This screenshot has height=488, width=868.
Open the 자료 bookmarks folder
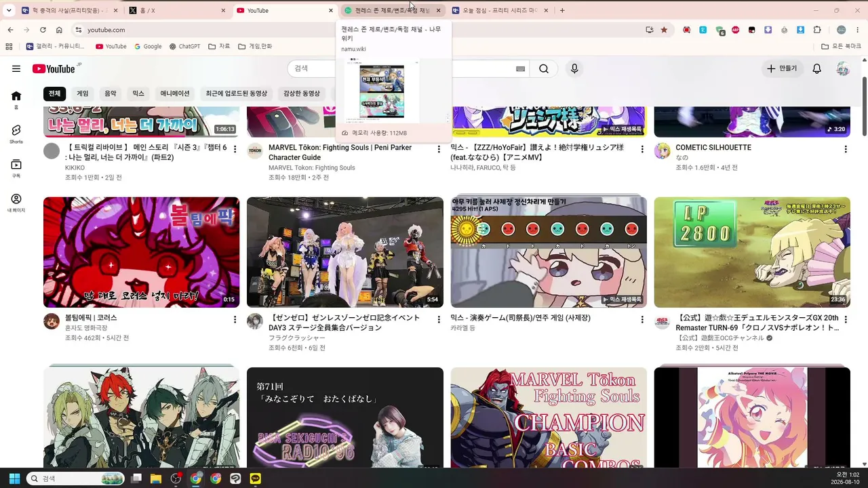(219, 47)
